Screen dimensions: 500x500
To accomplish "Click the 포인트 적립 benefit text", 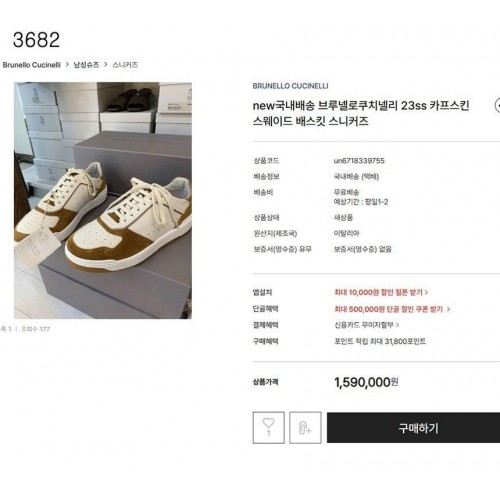I will pos(380,341).
